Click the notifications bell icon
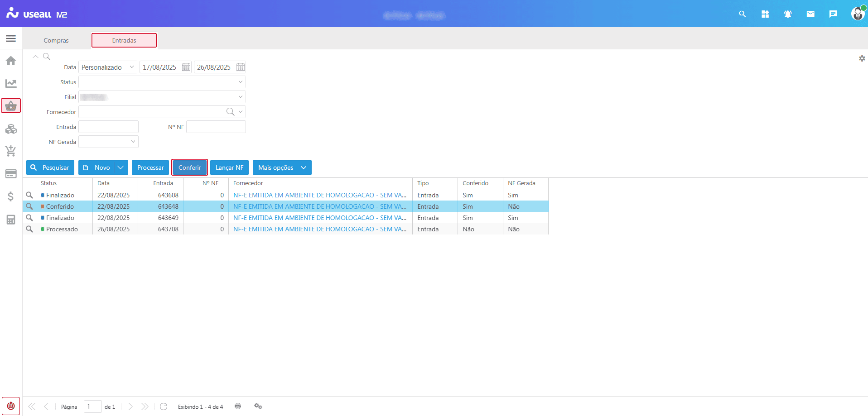This screenshot has height=416, width=868. tap(788, 14)
